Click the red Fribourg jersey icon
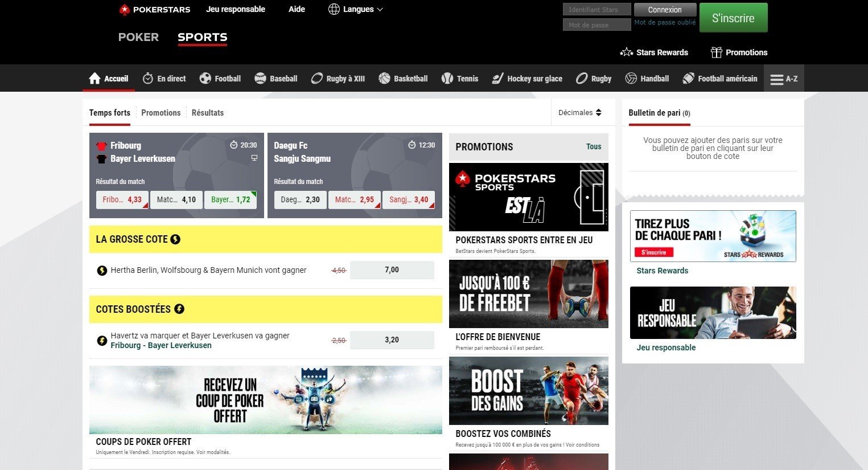Viewport: 868px width, 470px height. pyautogui.click(x=102, y=146)
